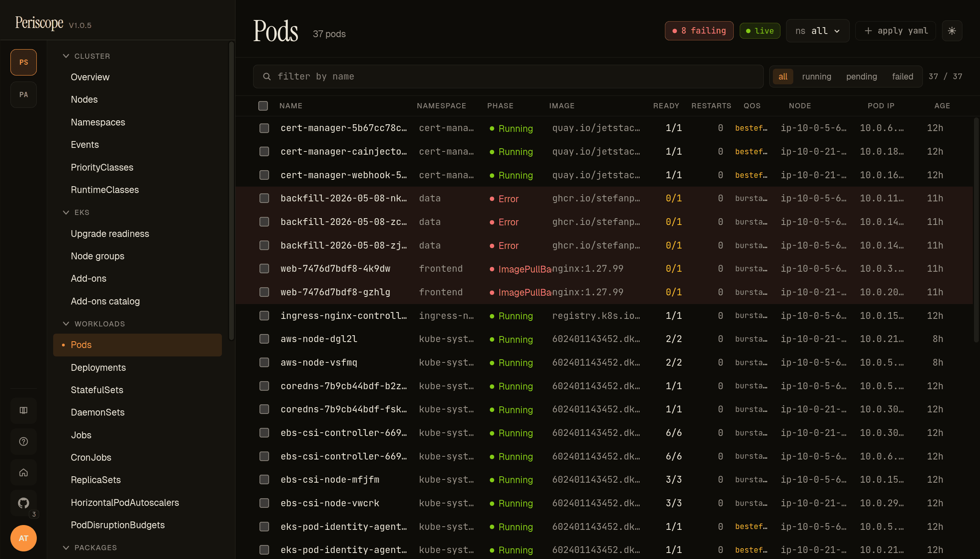980x559 pixels.
Task: Check the backfill-2026-05-08-nk pod checkbox
Action: click(x=264, y=199)
